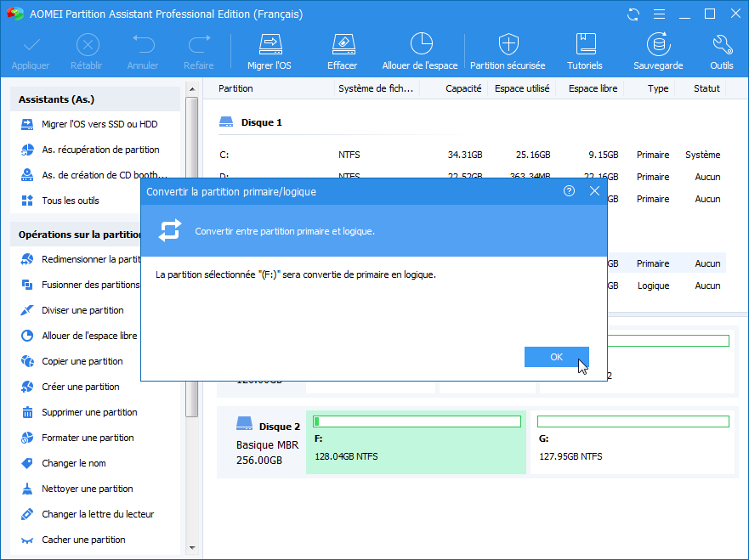This screenshot has width=749, height=560.
Task: Click the Sauvegarde toolbar icon
Action: 657,45
